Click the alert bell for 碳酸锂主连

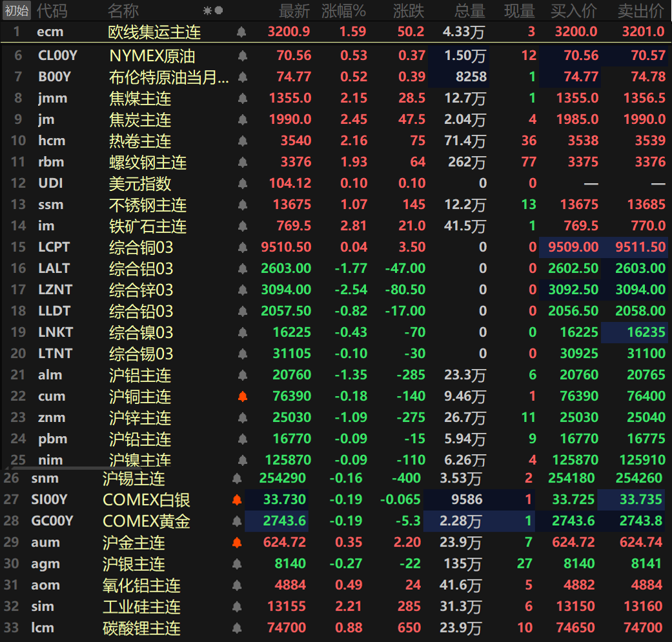237,628
